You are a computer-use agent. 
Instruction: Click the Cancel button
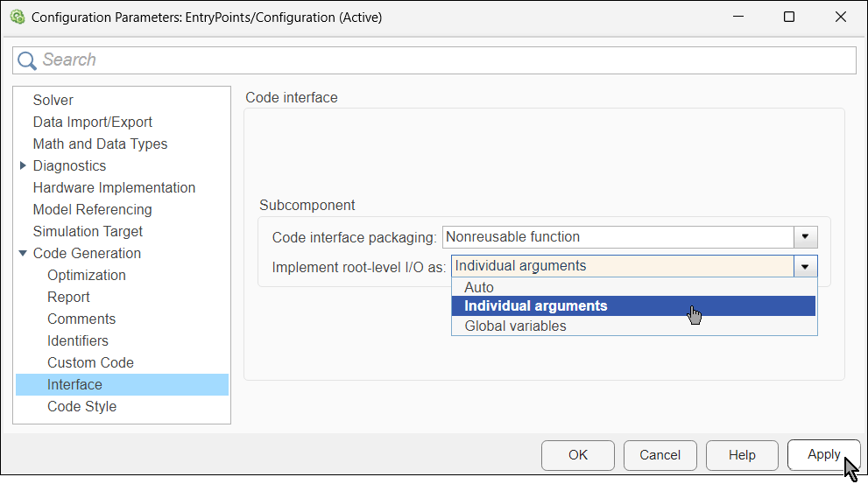[660, 455]
